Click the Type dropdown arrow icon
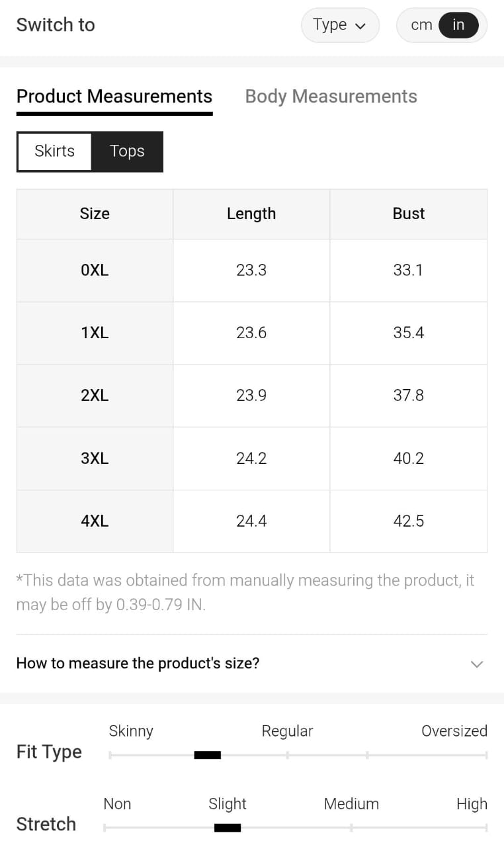This screenshot has width=504, height=847. (x=360, y=26)
